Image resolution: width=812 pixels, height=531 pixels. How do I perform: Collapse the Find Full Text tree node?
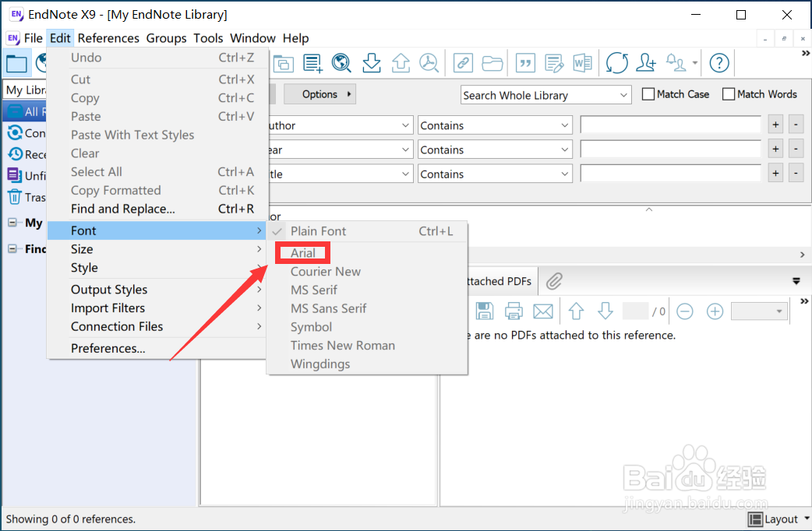12,249
